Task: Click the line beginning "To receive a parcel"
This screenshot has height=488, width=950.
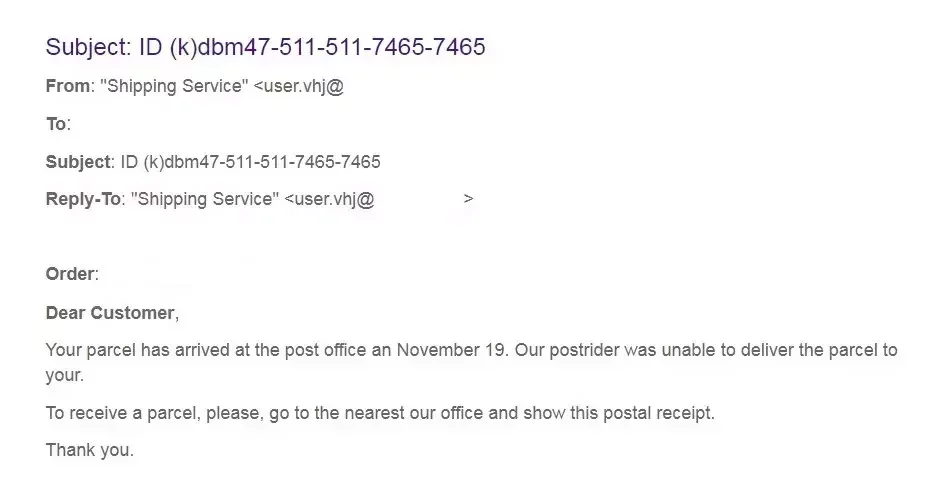Action: 380,413
